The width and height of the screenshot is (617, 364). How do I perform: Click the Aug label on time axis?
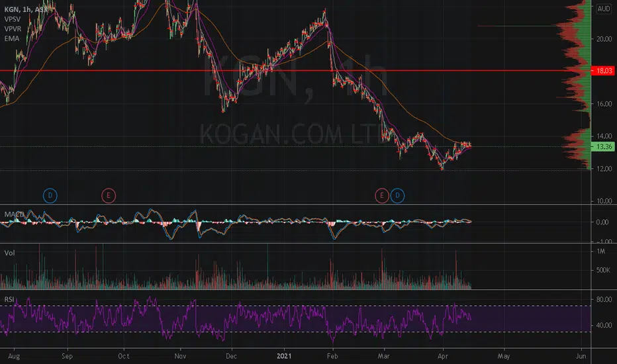tap(14, 356)
